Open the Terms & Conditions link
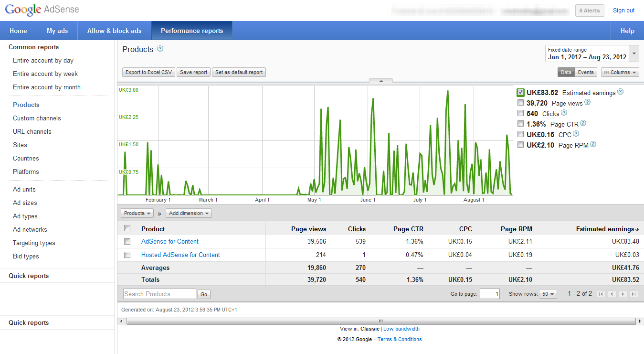 click(400, 339)
